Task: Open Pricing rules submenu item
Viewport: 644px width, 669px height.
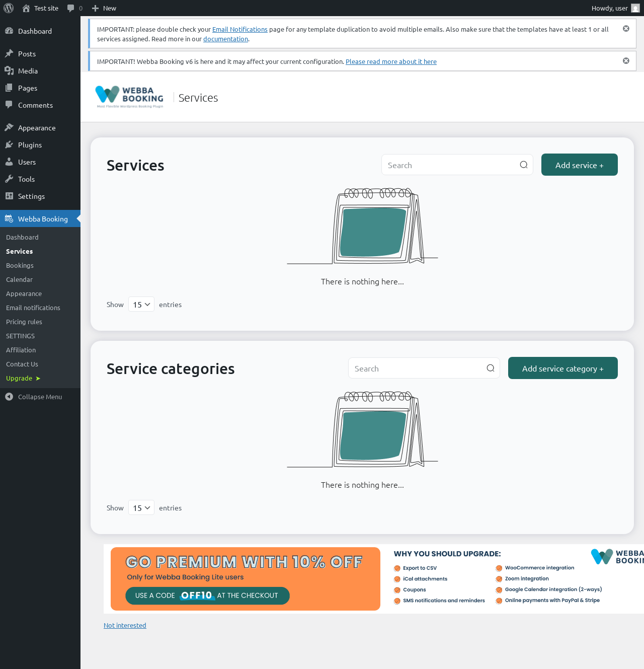Action: click(24, 322)
